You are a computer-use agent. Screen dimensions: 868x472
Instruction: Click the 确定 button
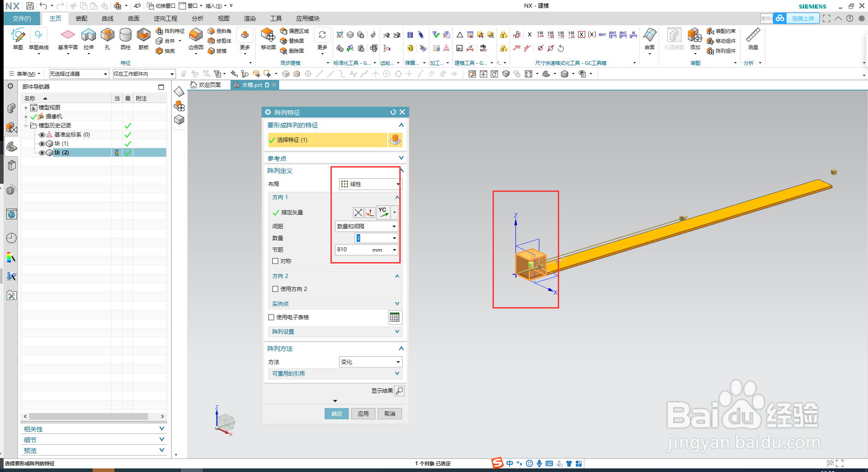click(336, 413)
